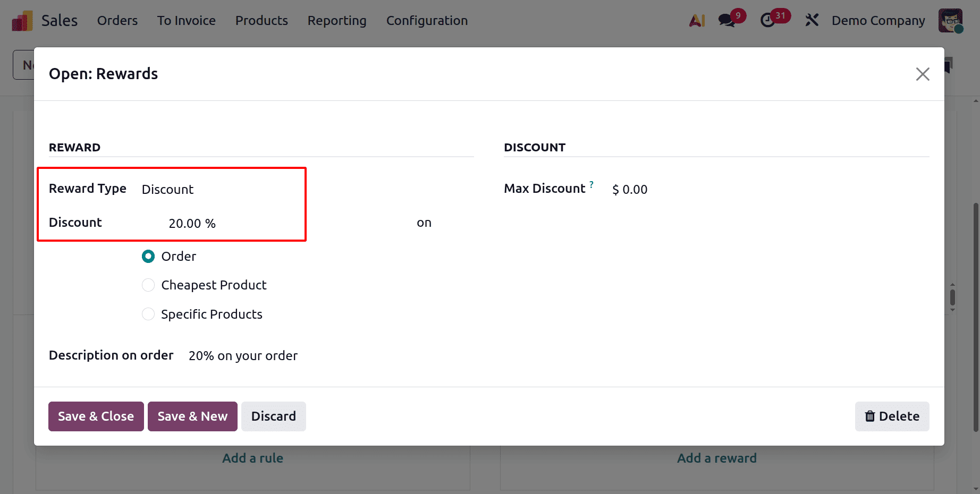980x494 pixels.
Task: Open the Demo Company selector
Action: tap(877, 21)
